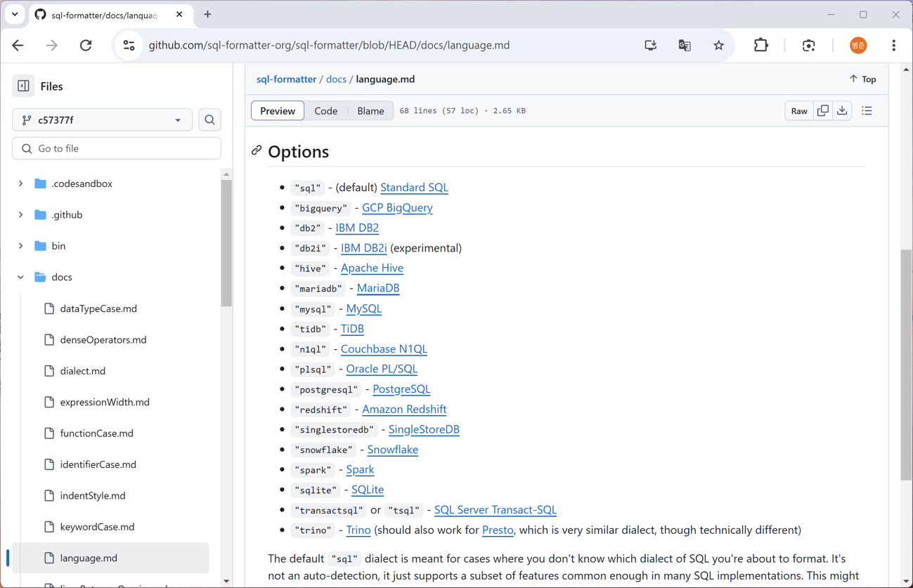Screen dimensions: 913x588
Task: Open keywordCase.md in the file tree
Action: click(x=97, y=527)
